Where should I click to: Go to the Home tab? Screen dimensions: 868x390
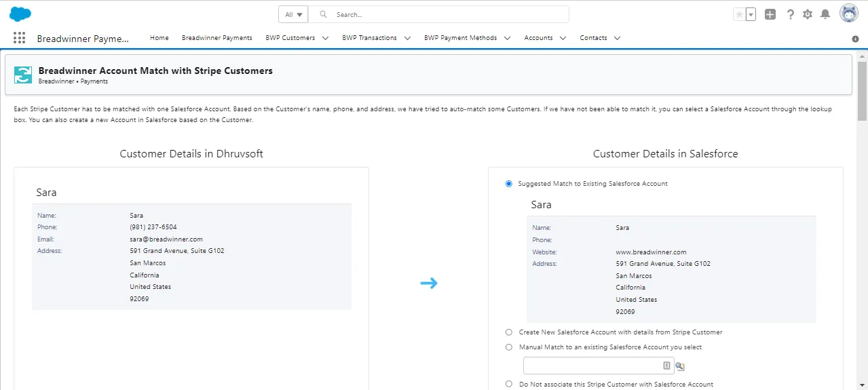[159, 38]
